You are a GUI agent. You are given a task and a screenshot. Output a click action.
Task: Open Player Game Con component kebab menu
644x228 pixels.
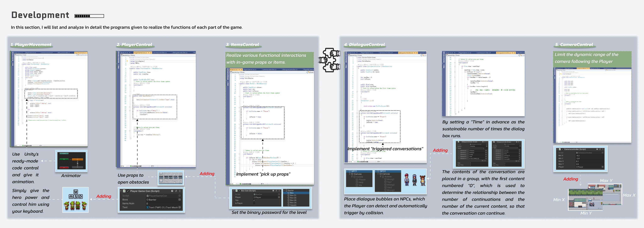180,191
